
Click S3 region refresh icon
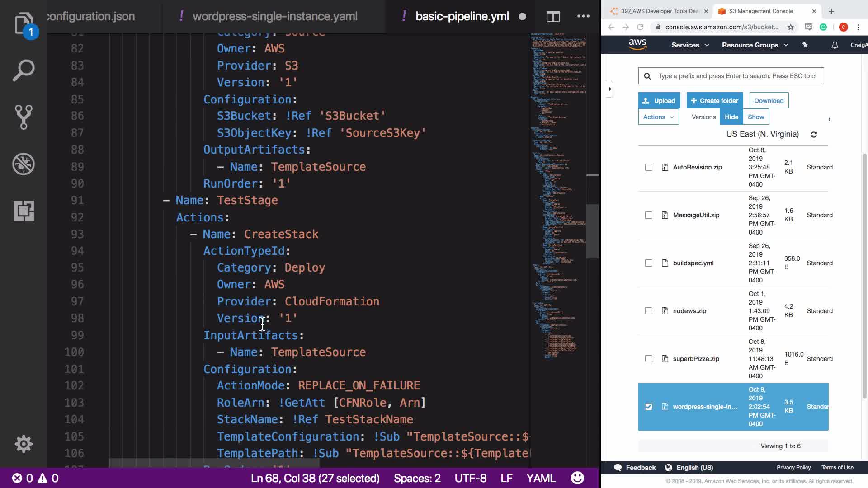(x=814, y=135)
